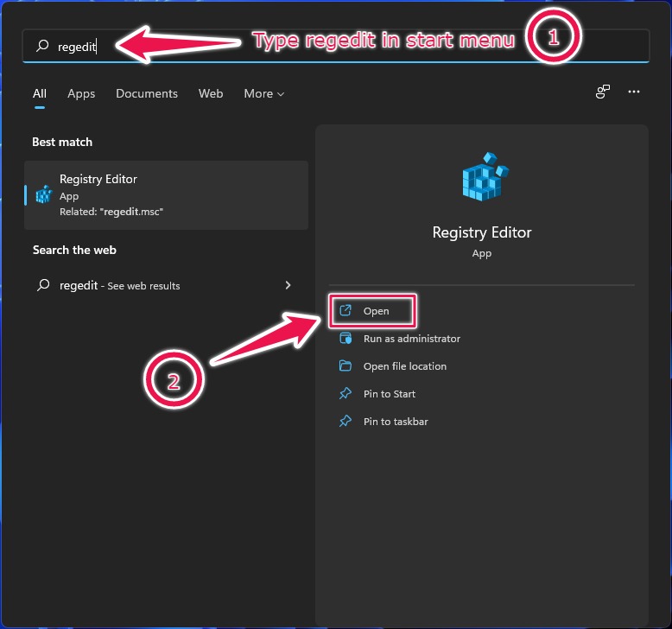
Task: Expand the More dropdown
Action: (264, 93)
